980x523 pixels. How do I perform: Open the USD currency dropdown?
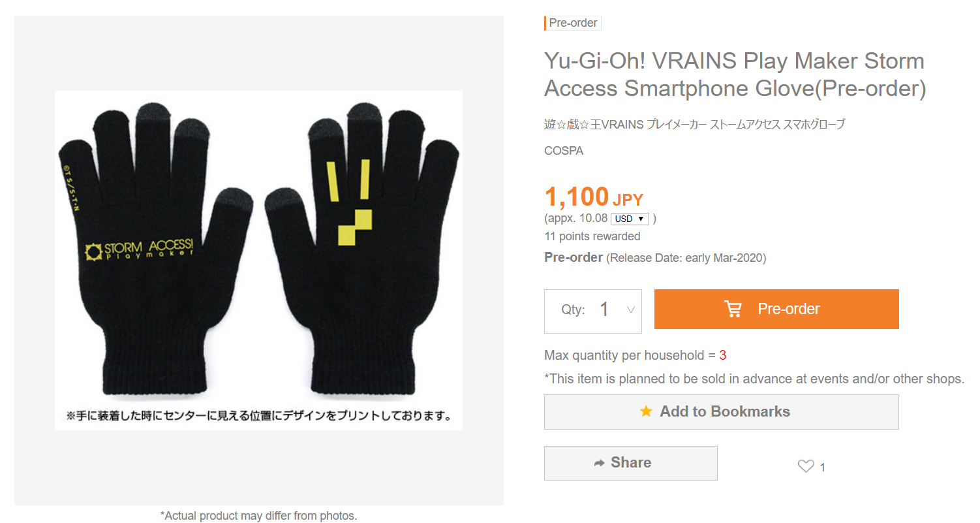(630, 219)
